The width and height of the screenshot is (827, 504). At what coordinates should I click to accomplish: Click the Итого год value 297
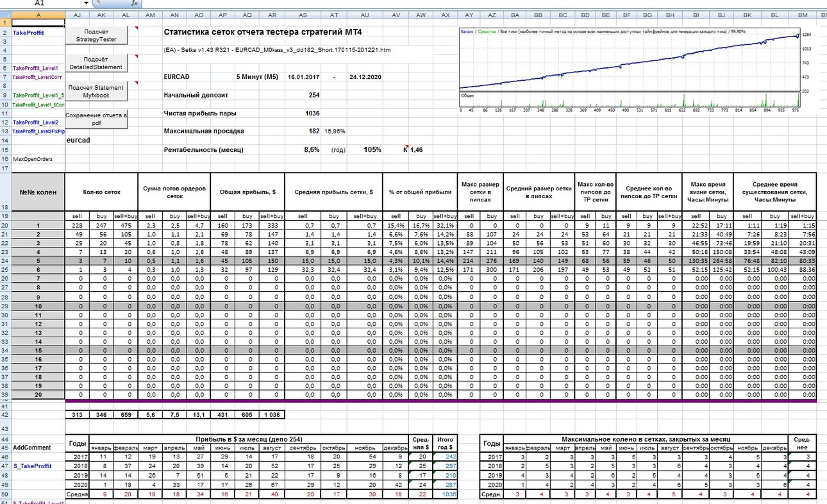pos(446,466)
